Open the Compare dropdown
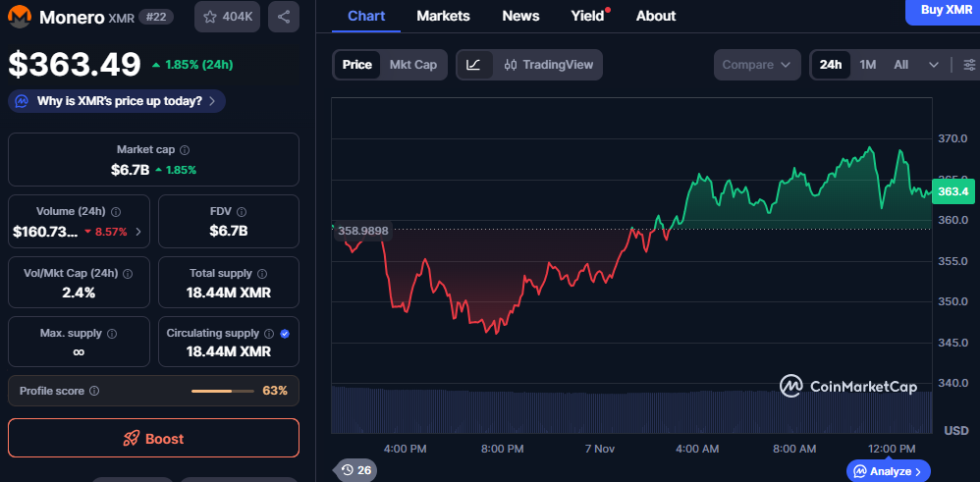This screenshot has width=980, height=482. [755, 65]
